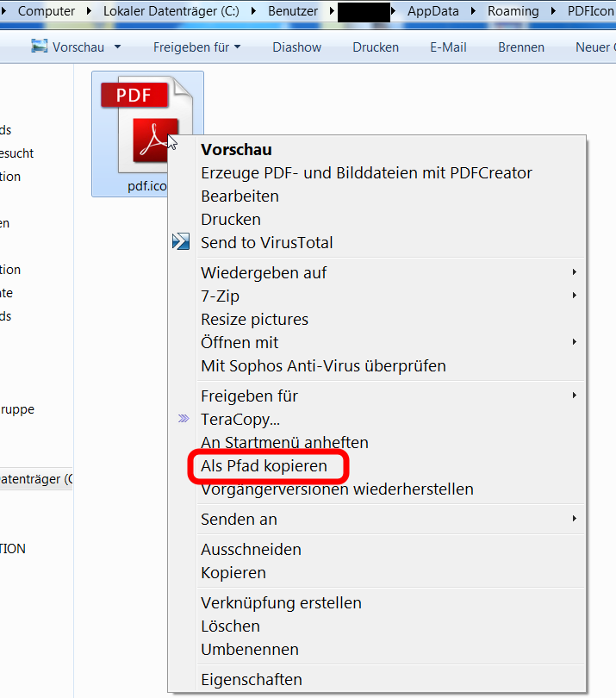Choose Löschen in the context menu
616x698 pixels.
click(230, 626)
